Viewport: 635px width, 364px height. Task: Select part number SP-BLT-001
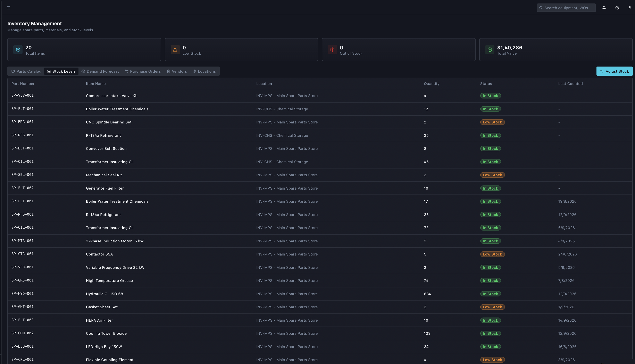pyautogui.click(x=23, y=148)
